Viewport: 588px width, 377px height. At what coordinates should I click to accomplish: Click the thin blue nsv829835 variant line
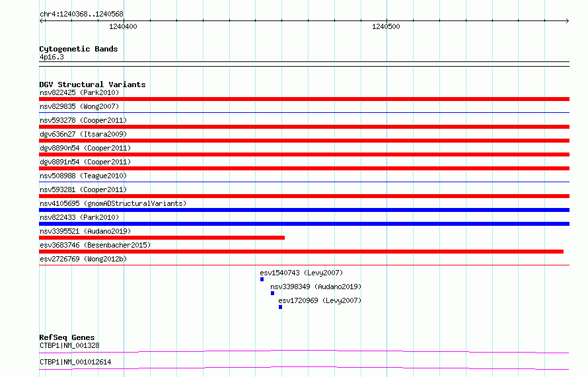pos(304,112)
